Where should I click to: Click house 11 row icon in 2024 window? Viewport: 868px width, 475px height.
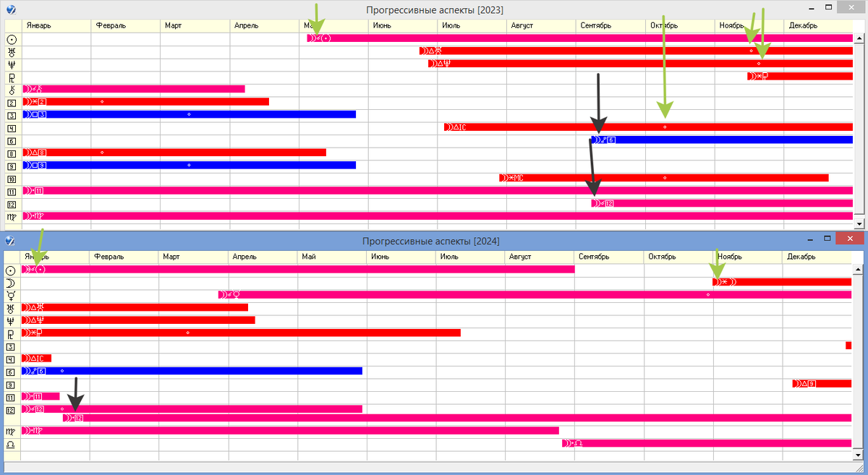click(x=11, y=397)
